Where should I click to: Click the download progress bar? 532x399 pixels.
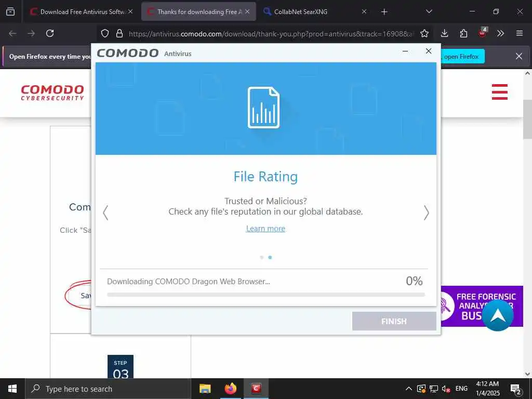point(265,295)
